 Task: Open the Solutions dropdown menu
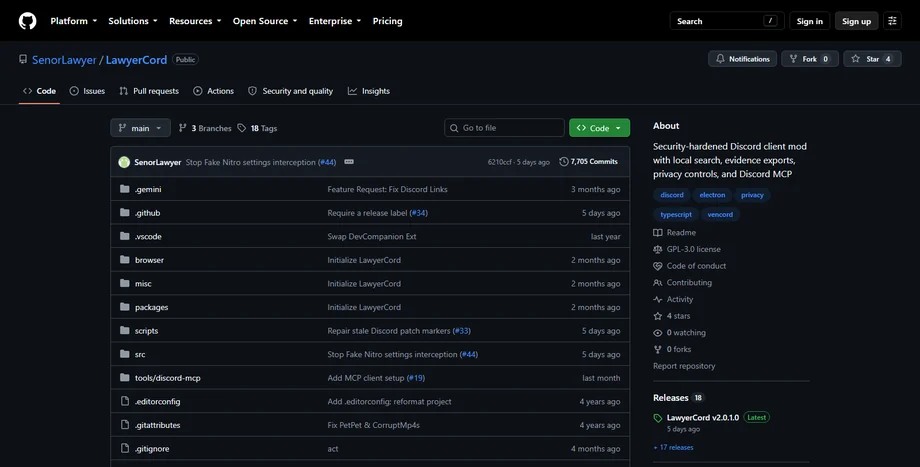point(133,21)
